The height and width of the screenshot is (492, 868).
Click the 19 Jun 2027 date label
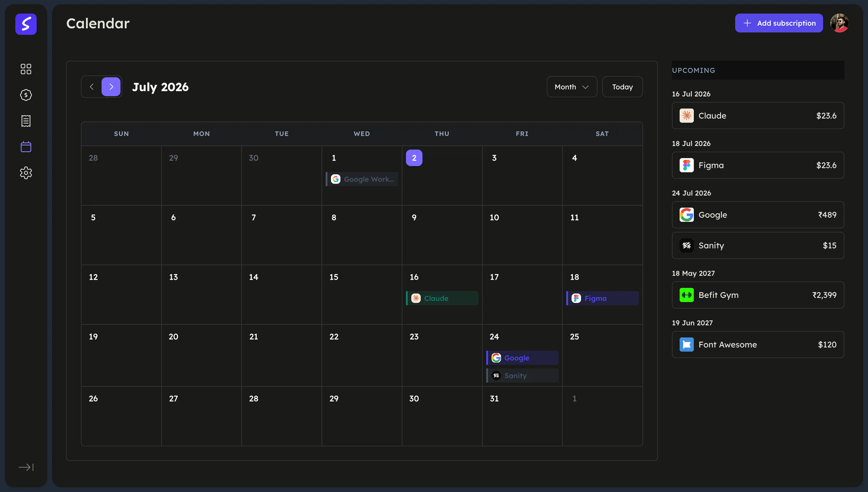pyautogui.click(x=692, y=323)
